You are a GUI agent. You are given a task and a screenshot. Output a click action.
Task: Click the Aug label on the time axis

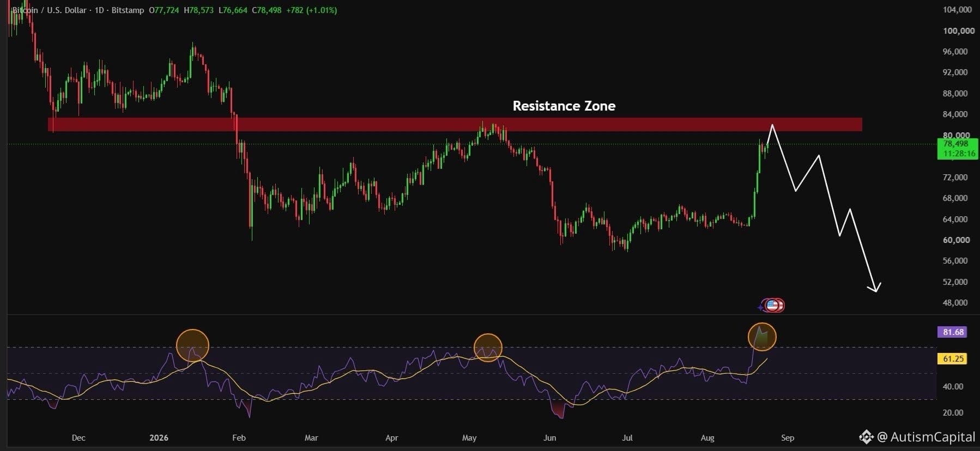(707, 438)
